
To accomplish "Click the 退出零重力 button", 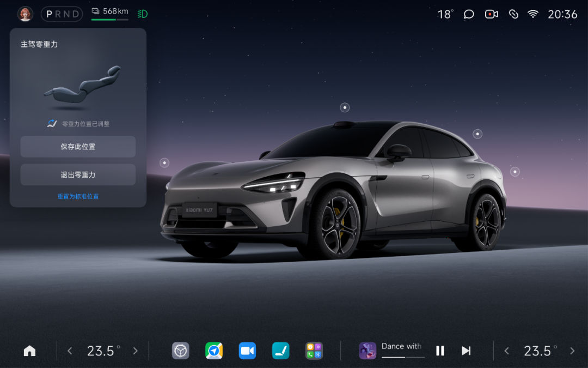I will point(78,174).
